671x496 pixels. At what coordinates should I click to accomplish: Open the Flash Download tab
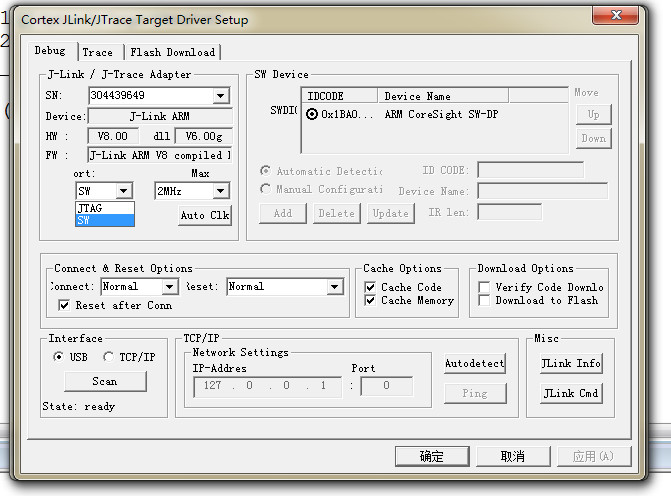click(172, 52)
